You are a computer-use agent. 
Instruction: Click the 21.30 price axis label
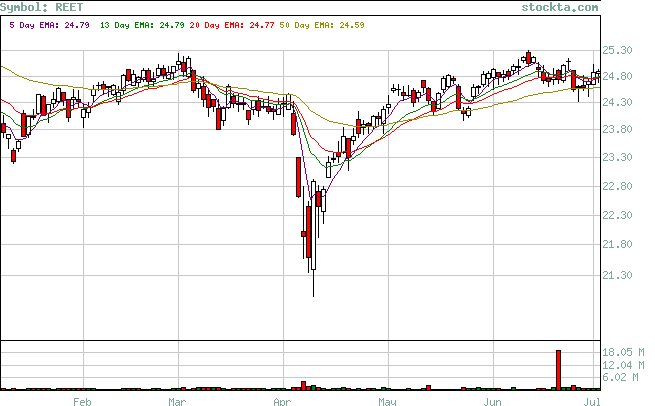pos(617,275)
